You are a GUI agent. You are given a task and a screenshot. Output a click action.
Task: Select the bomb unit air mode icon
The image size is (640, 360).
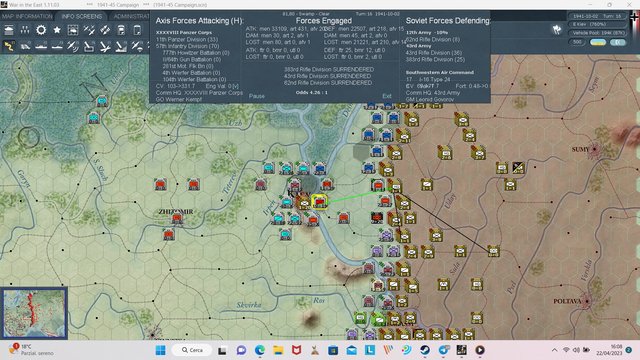coord(89,47)
